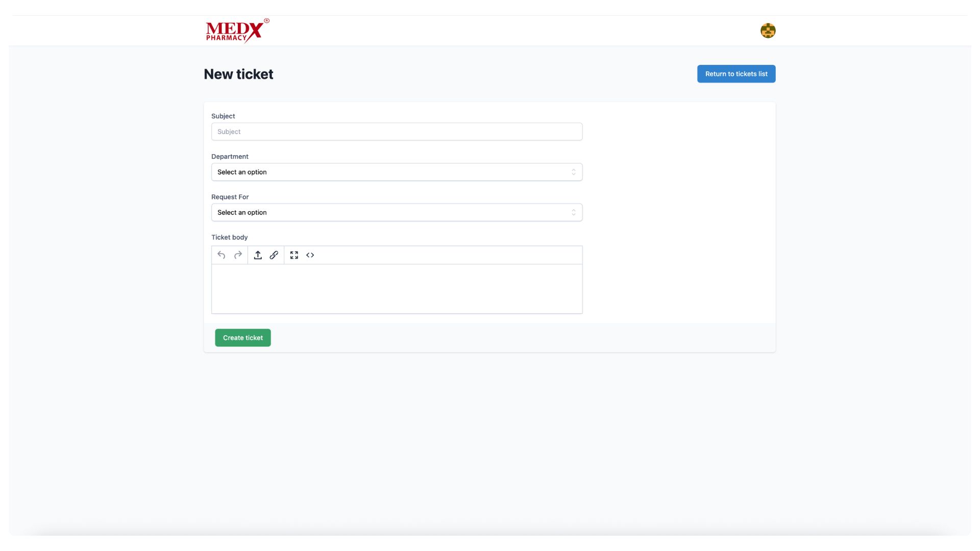Return to tickets list
Viewport: 980px width, 551px height.
coord(736,74)
